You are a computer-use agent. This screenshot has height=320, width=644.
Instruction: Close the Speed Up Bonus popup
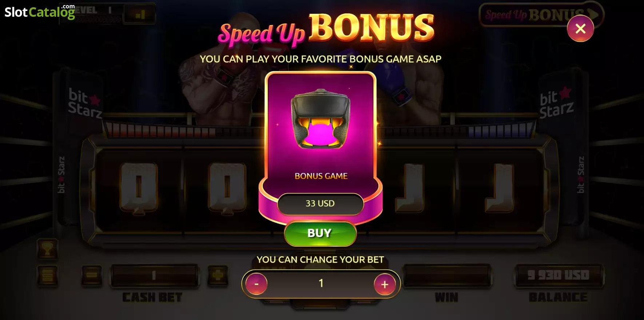point(580,28)
